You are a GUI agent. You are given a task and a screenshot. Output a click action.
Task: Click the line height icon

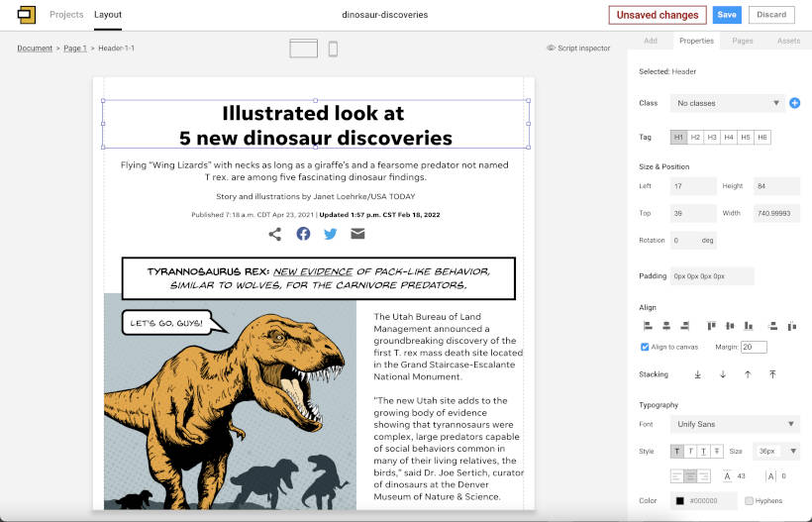(x=727, y=475)
